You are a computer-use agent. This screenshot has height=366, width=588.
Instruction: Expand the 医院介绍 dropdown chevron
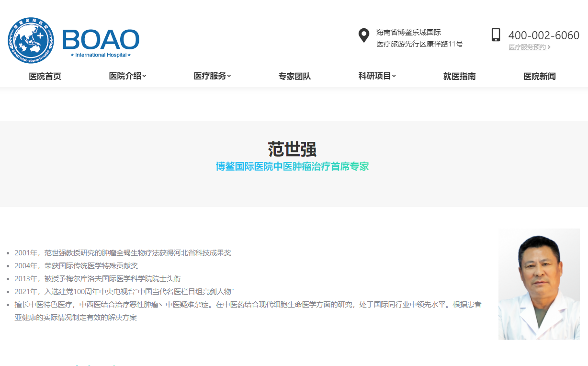(144, 76)
